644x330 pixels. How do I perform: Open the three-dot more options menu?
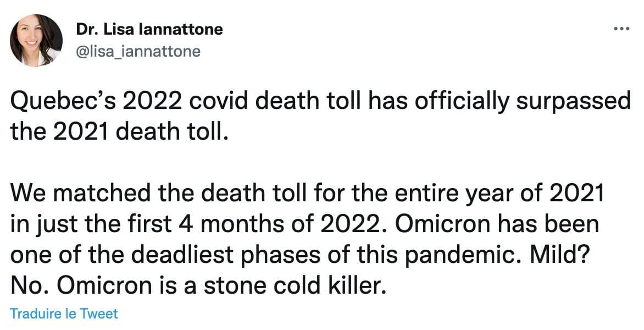pyautogui.click(x=621, y=29)
